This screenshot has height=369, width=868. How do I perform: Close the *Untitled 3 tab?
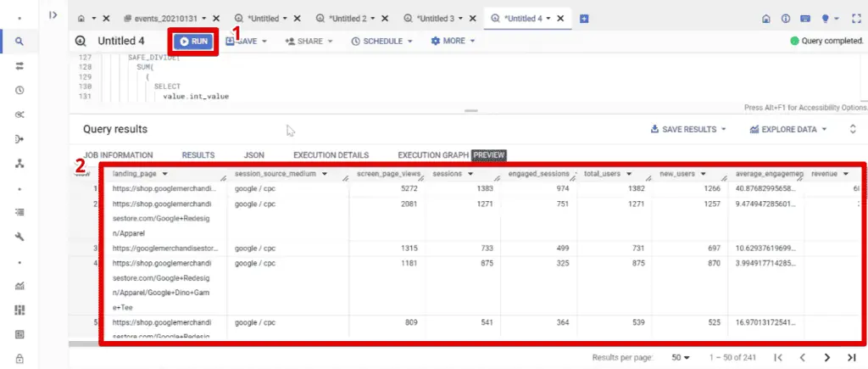tap(472, 19)
